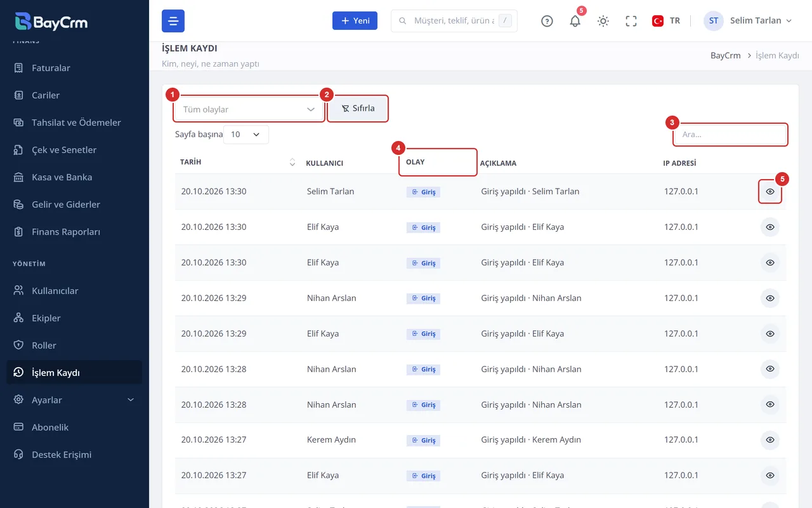Viewport: 812px width, 508px height.
Task: Focus the top customer search box
Action: [454, 21]
